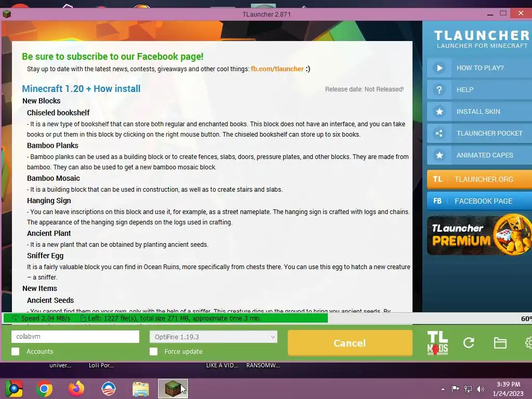Open the fb.com/tlauncher link
532x399 pixels.
pyautogui.click(x=277, y=69)
